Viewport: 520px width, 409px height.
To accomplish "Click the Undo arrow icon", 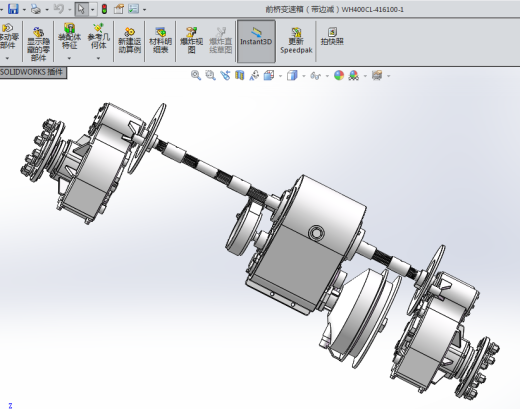I will (x=59, y=9).
